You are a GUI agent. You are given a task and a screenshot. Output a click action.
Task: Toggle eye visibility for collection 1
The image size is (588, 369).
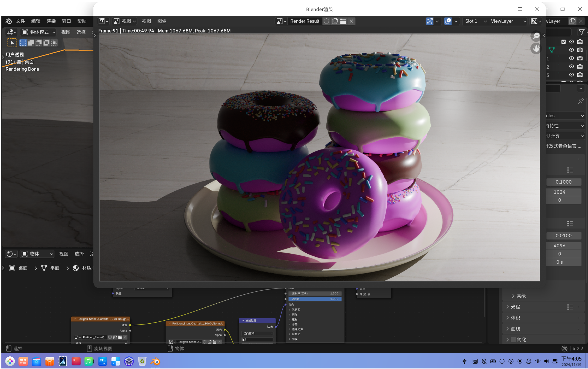(x=571, y=58)
